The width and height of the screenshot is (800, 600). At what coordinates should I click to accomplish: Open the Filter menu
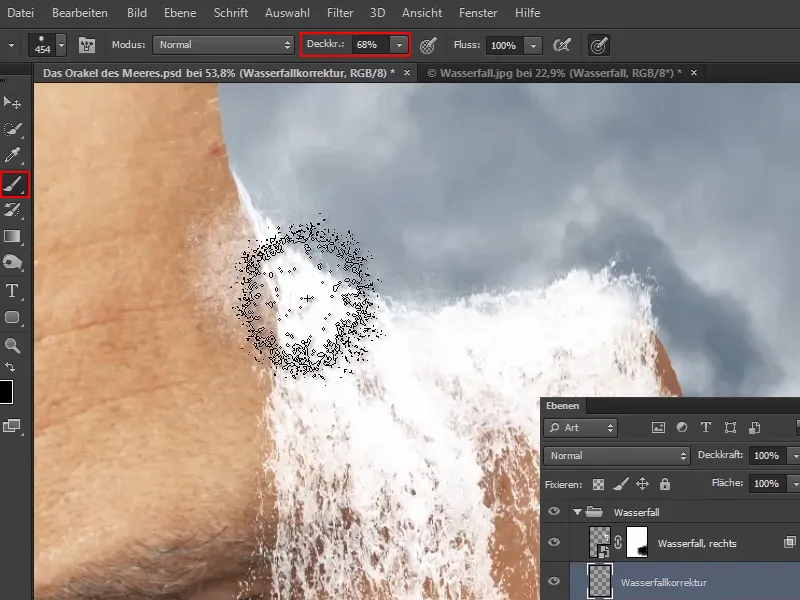(340, 13)
